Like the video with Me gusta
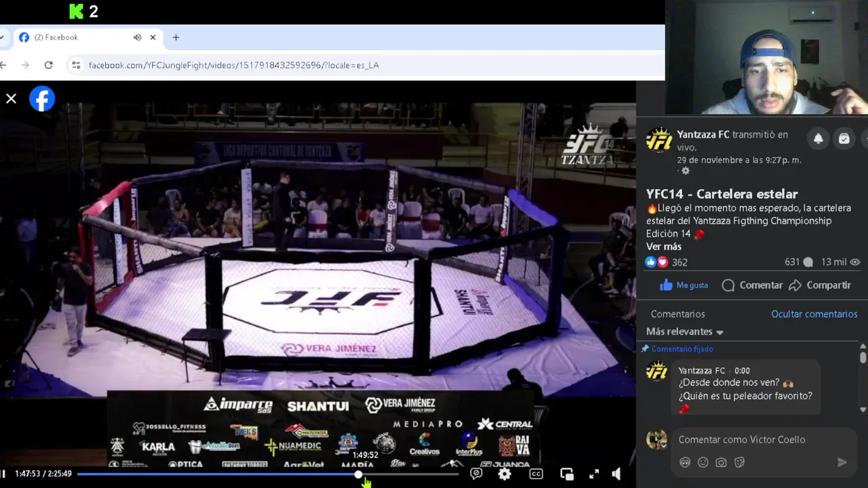The height and width of the screenshot is (488, 868). pos(684,285)
